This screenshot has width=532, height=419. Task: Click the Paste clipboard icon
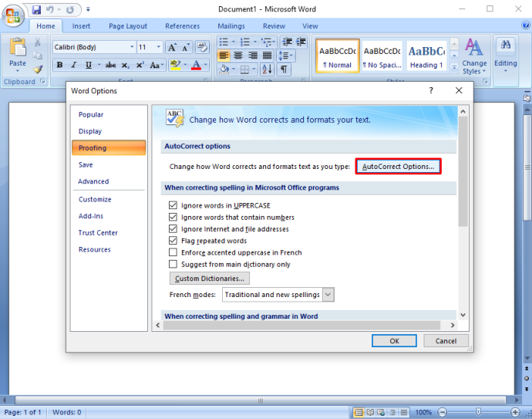pos(18,48)
